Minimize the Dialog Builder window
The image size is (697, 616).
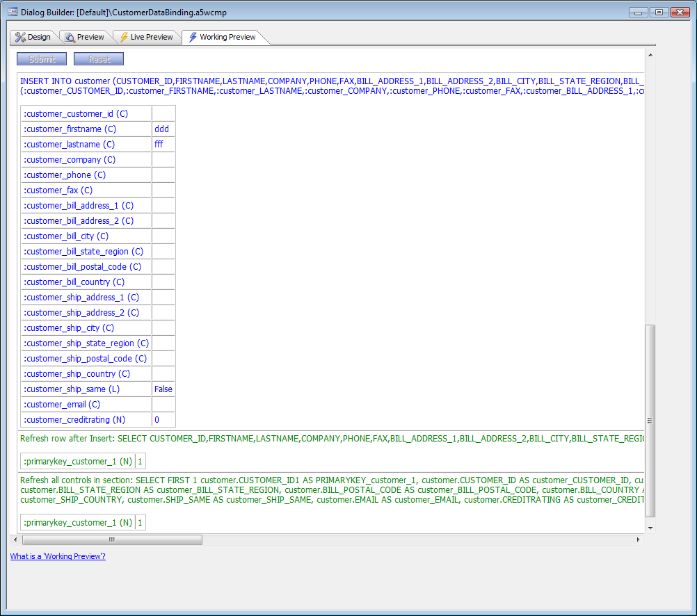[x=639, y=12]
